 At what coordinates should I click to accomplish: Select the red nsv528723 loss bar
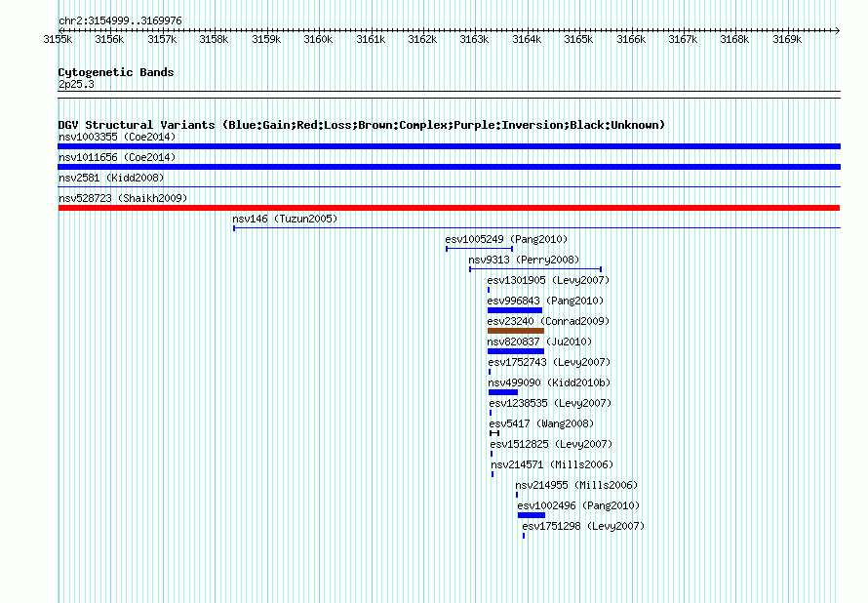point(449,208)
